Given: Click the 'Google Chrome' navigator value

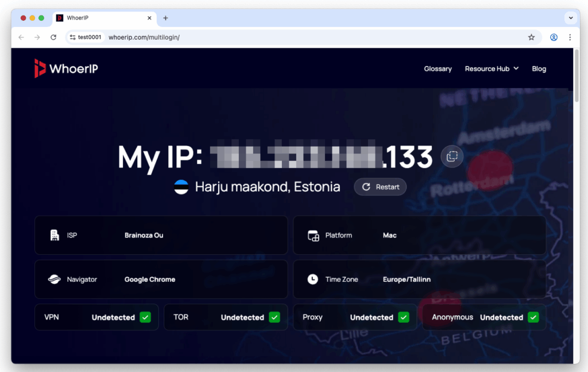Looking at the screenshot, I should pos(150,279).
